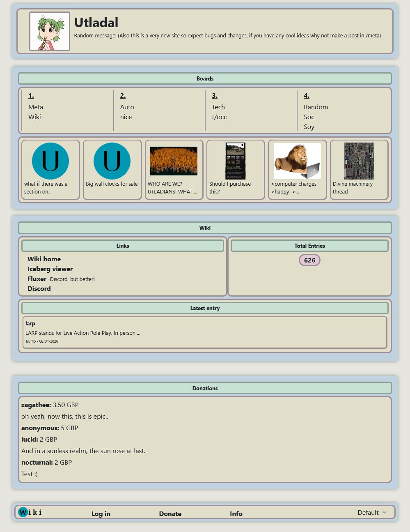Open the 'Divine machinery thread' thumbnail
The image size is (410, 532).
coord(359,161)
